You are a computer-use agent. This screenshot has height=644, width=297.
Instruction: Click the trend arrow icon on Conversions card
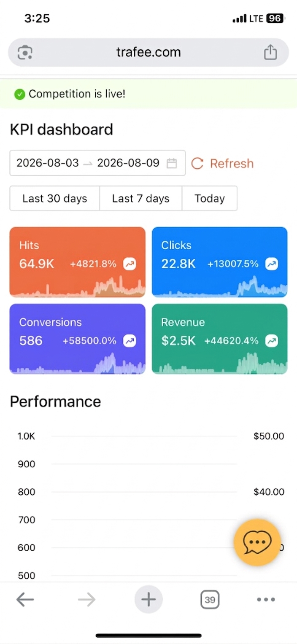130,341
